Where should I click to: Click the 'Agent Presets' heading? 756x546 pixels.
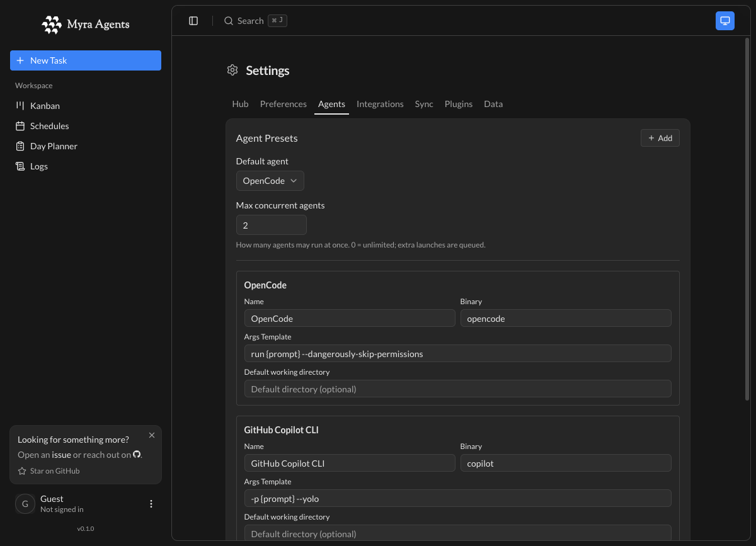(266, 138)
